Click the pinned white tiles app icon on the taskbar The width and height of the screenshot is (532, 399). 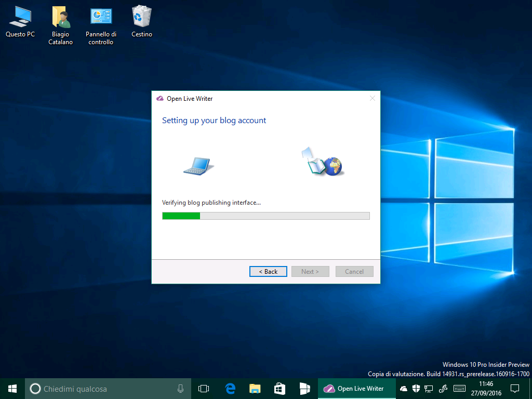coord(304,389)
